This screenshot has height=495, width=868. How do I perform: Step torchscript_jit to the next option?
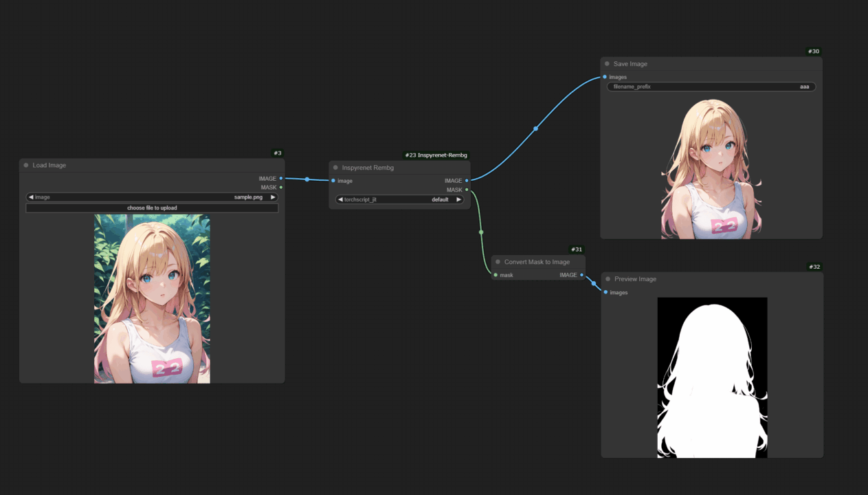pos(458,199)
